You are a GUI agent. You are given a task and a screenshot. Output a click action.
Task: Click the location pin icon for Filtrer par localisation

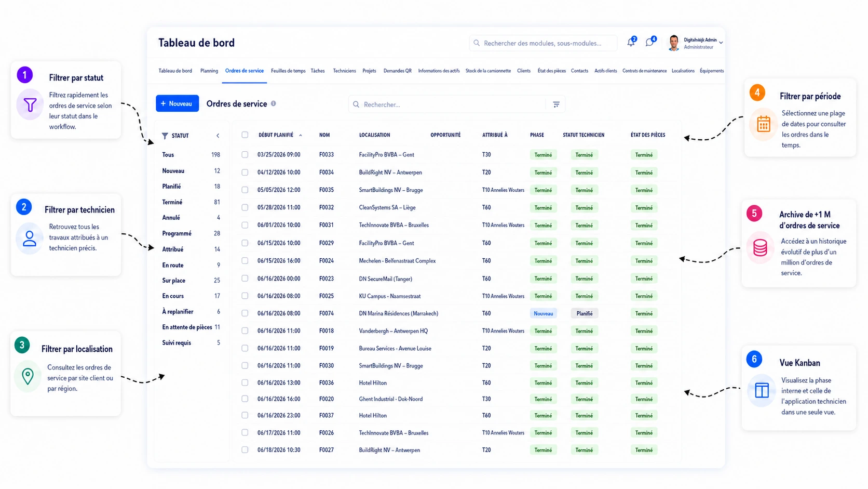pyautogui.click(x=28, y=376)
